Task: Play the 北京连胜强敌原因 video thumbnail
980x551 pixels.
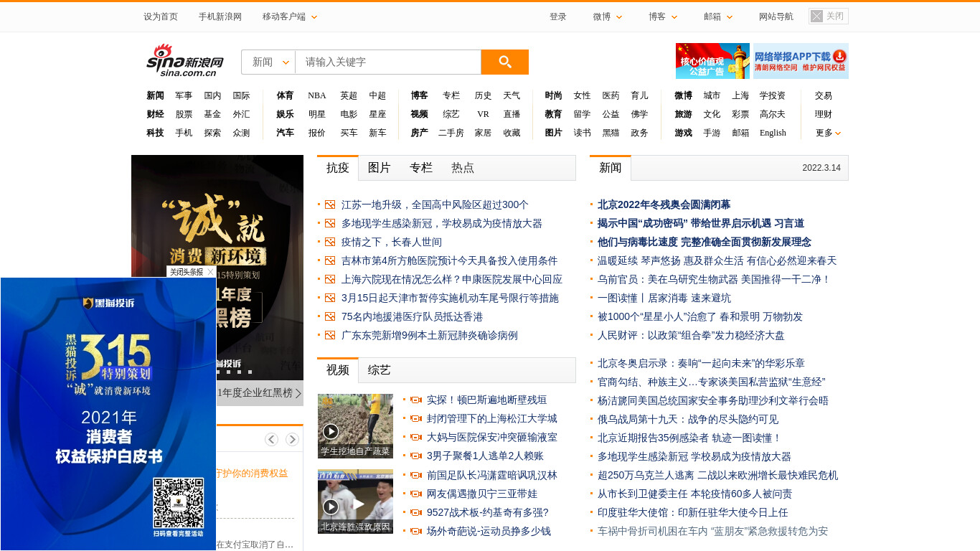Action: coord(355,501)
